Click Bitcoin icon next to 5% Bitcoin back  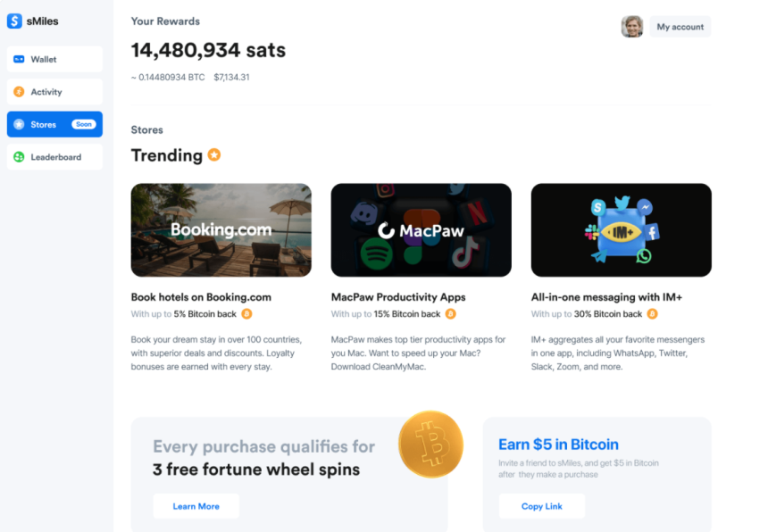click(x=246, y=314)
